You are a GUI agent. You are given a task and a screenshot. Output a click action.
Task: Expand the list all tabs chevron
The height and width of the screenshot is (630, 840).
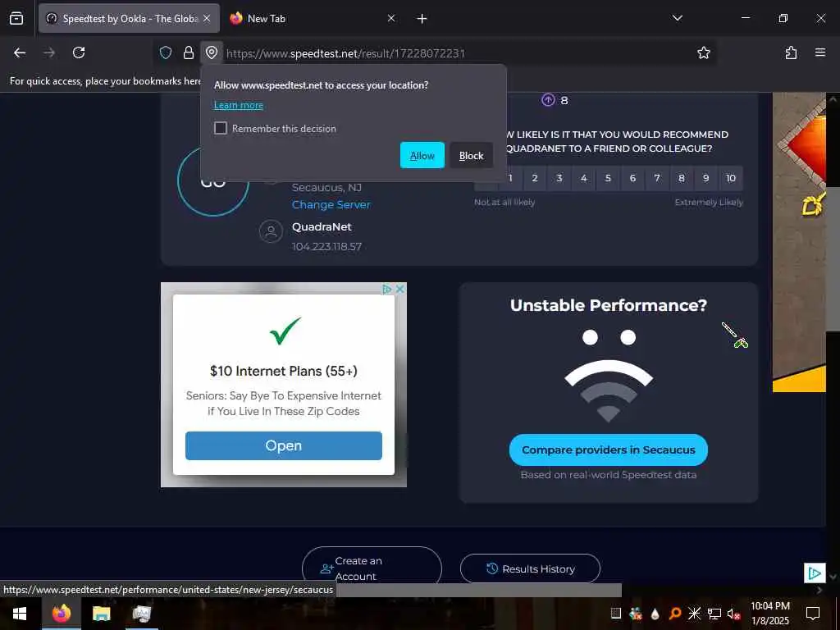point(677,18)
